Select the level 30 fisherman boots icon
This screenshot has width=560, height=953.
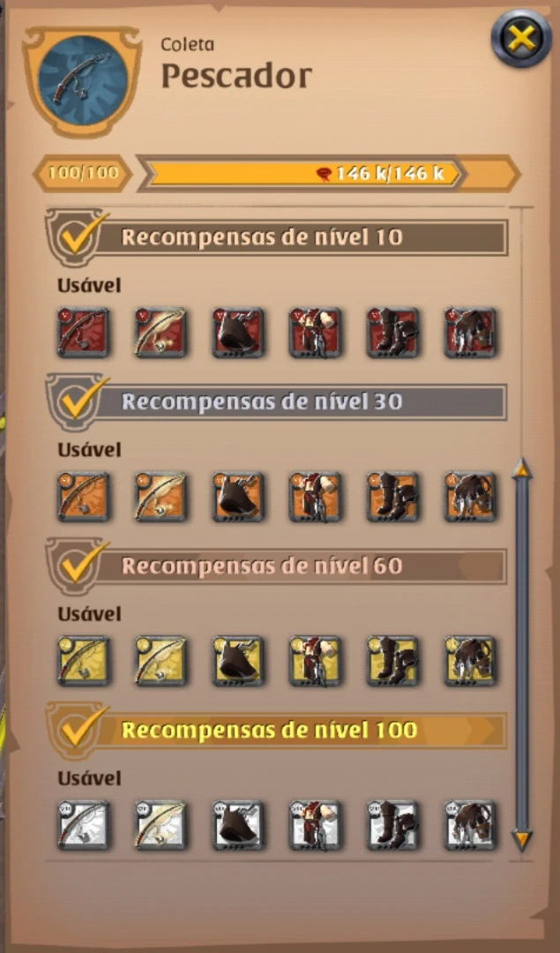coord(392,497)
